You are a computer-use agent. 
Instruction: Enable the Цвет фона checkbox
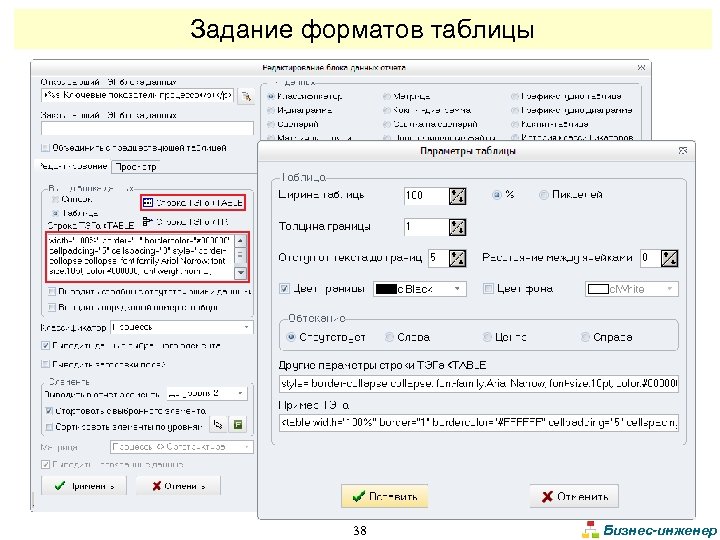tap(489, 289)
